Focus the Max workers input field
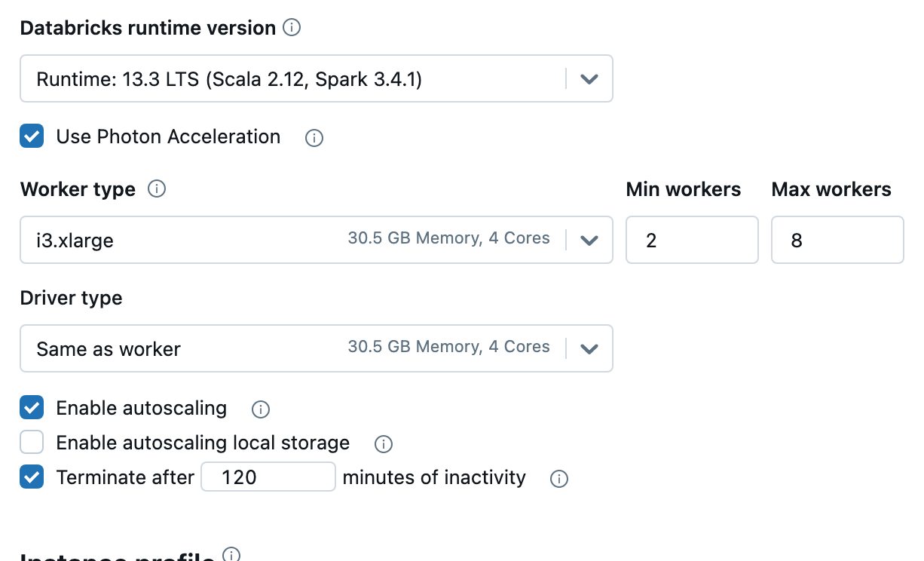The width and height of the screenshot is (924, 561). click(x=837, y=241)
